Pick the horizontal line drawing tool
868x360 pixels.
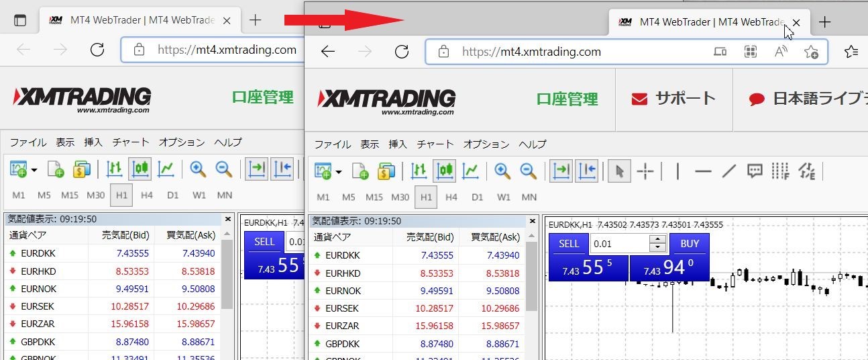(703, 172)
